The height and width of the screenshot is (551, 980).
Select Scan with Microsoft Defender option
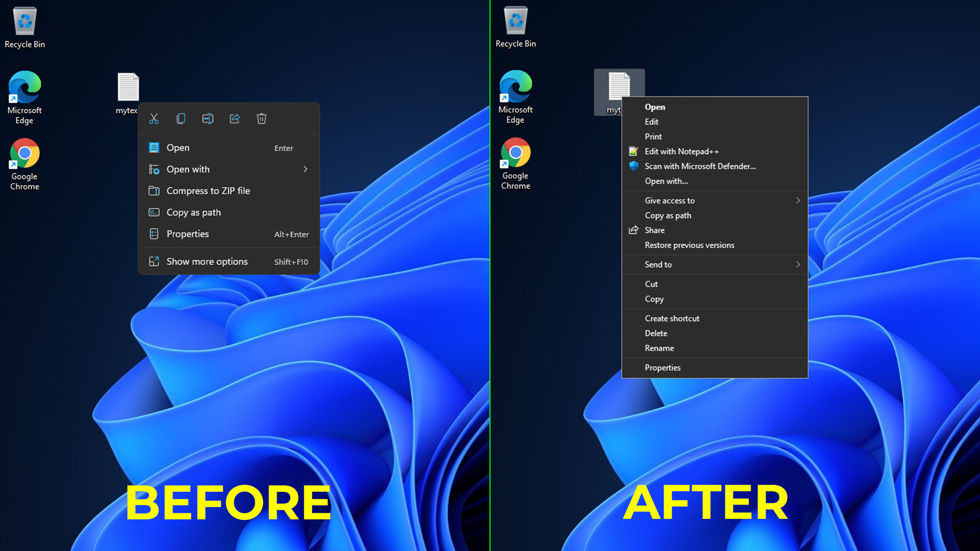[x=699, y=165]
